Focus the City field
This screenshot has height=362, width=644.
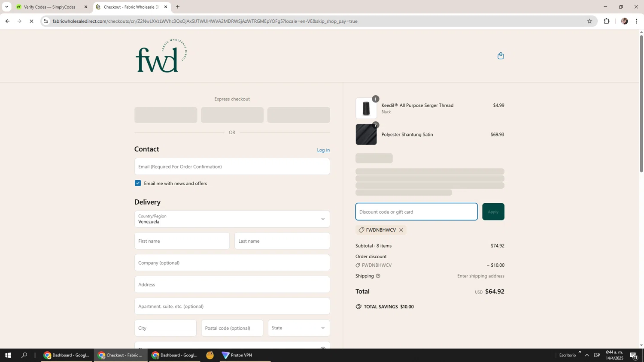(165, 328)
